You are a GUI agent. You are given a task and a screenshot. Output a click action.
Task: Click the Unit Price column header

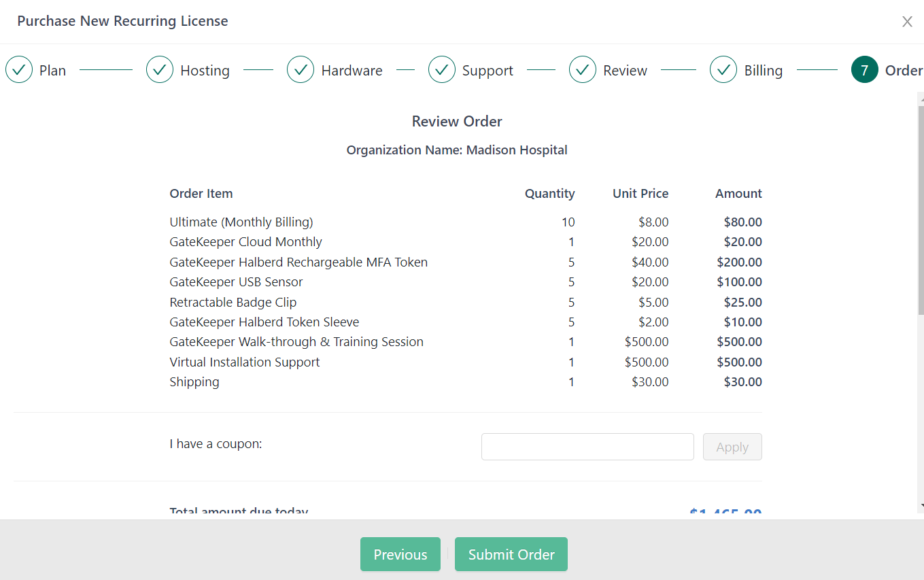[x=640, y=194]
